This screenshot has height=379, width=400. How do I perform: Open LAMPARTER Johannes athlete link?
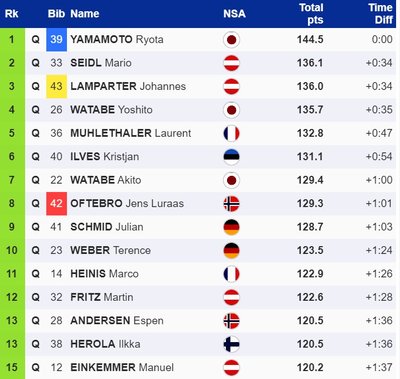pyautogui.click(x=128, y=86)
